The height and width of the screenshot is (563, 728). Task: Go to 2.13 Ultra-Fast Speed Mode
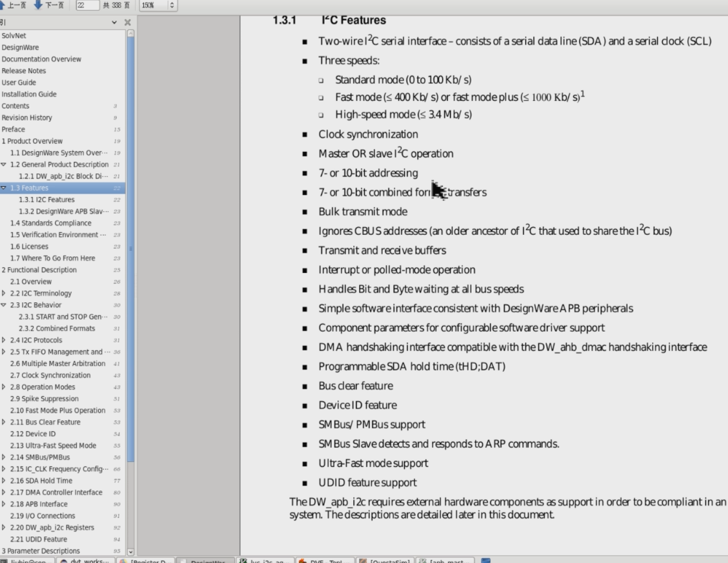click(53, 446)
